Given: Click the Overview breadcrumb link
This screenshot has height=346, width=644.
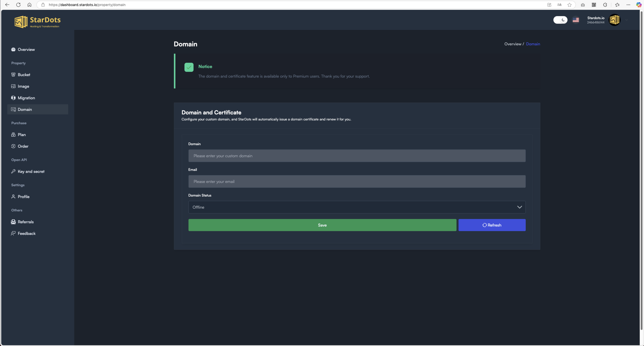Looking at the screenshot, I should coord(513,44).
